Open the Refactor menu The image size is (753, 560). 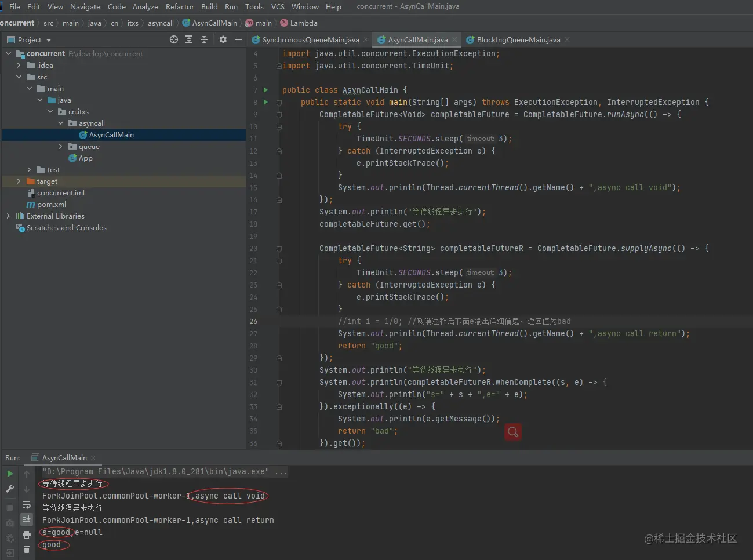[x=180, y=6]
